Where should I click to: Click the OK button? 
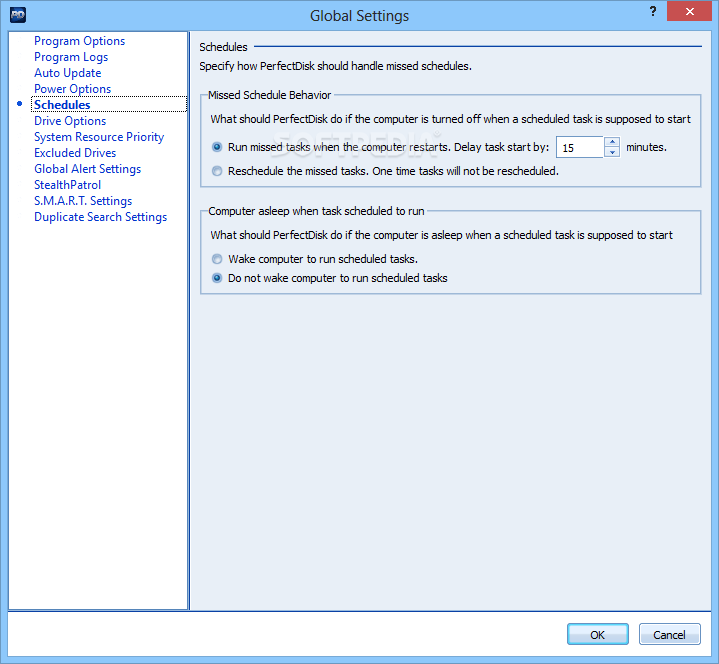pyautogui.click(x=597, y=635)
